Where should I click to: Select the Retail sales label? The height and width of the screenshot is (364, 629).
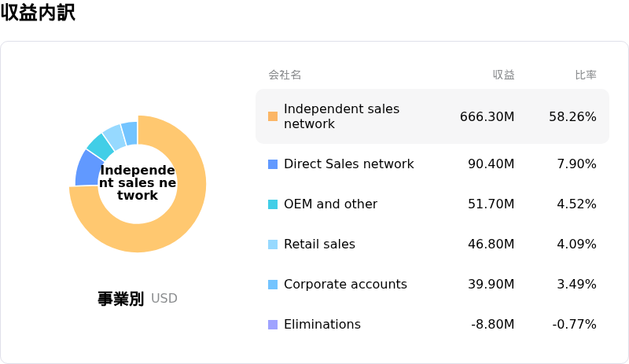pos(319,245)
